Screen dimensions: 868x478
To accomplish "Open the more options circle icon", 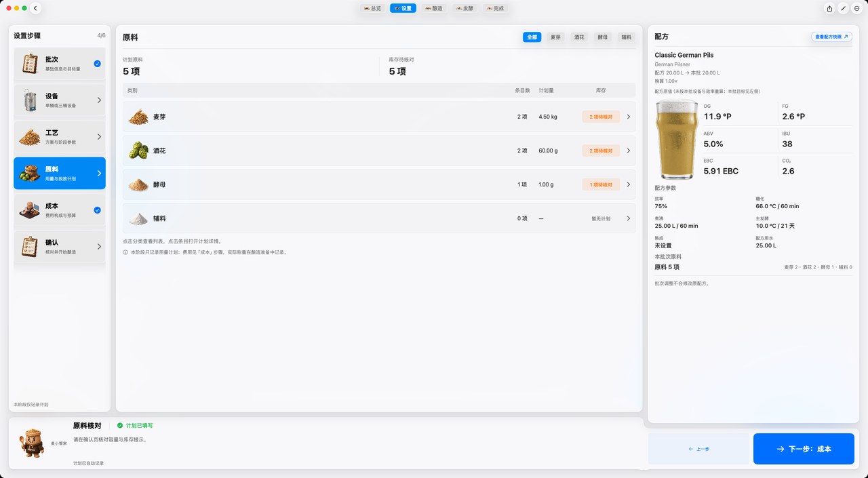I will (x=856, y=8).
